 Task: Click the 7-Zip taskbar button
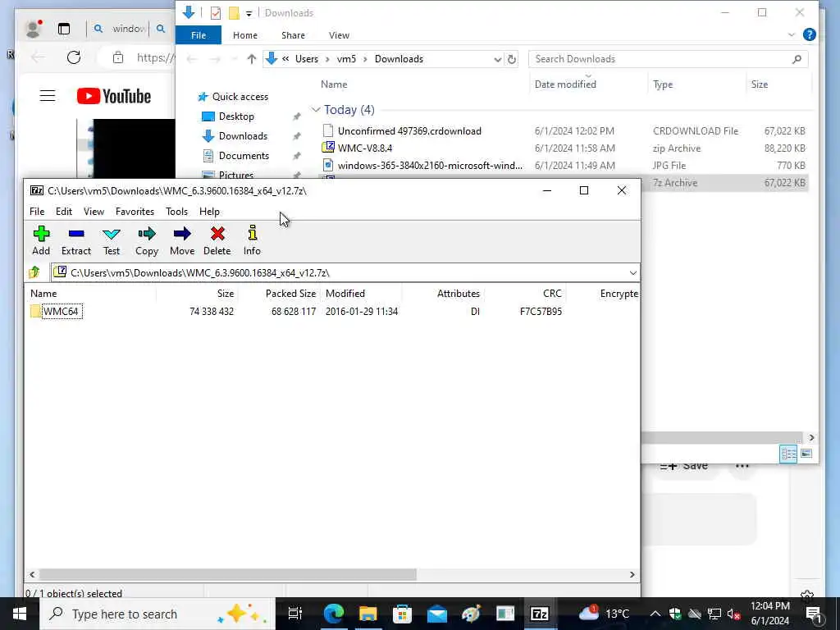540,614
